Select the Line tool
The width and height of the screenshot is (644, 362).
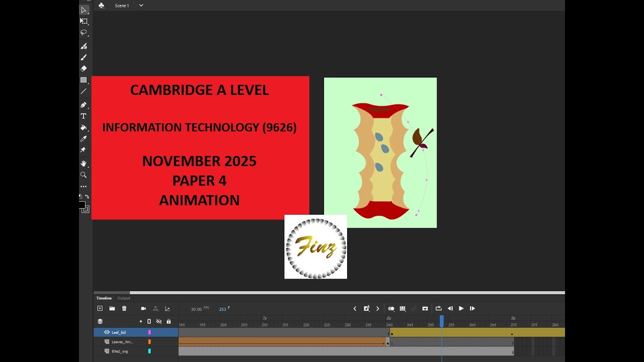click(84, 92)
